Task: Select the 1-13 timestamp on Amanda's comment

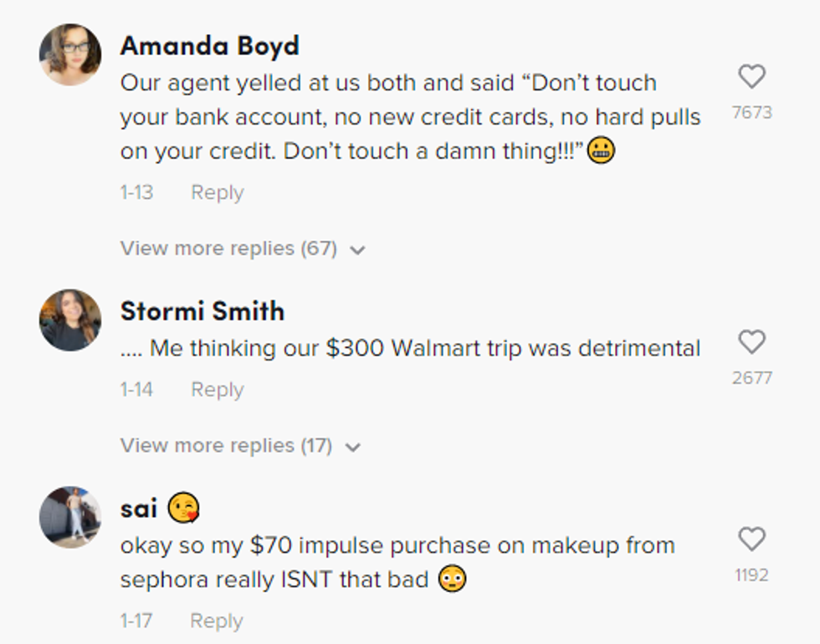Action: click(136, 192)
